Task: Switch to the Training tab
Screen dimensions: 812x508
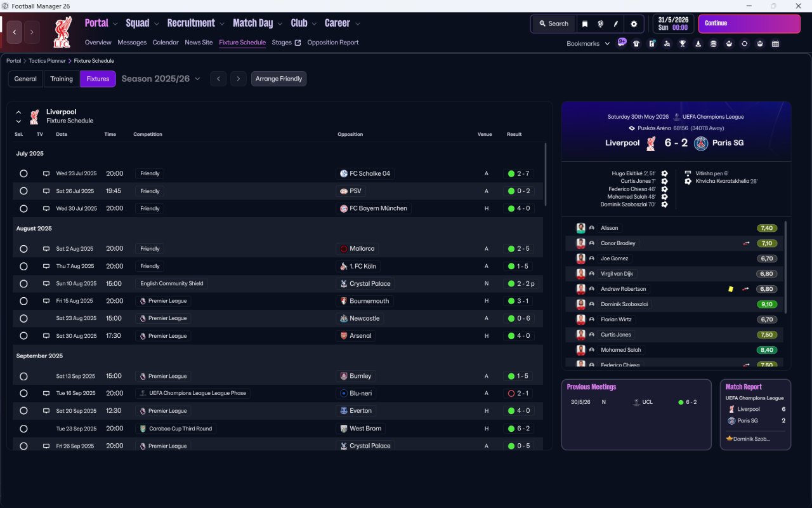Action: pyautogui.click(x=62, y=79)
